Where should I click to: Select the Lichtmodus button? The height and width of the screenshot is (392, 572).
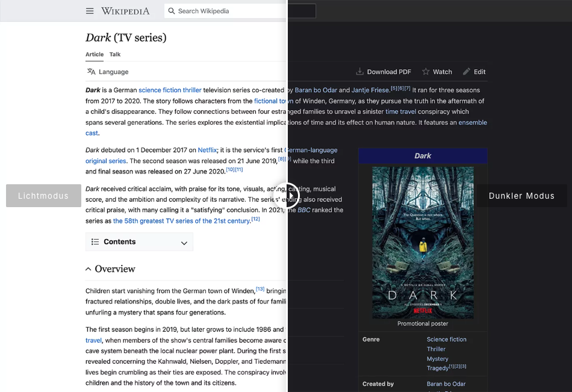tap(43, 196)
